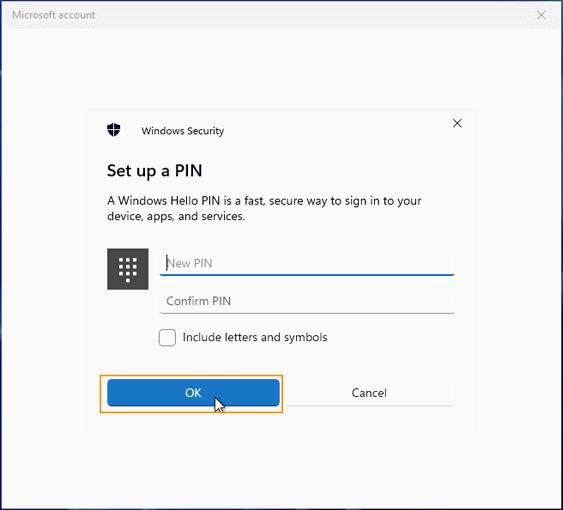Click the 'Include letters and symbols' label text

255,337
